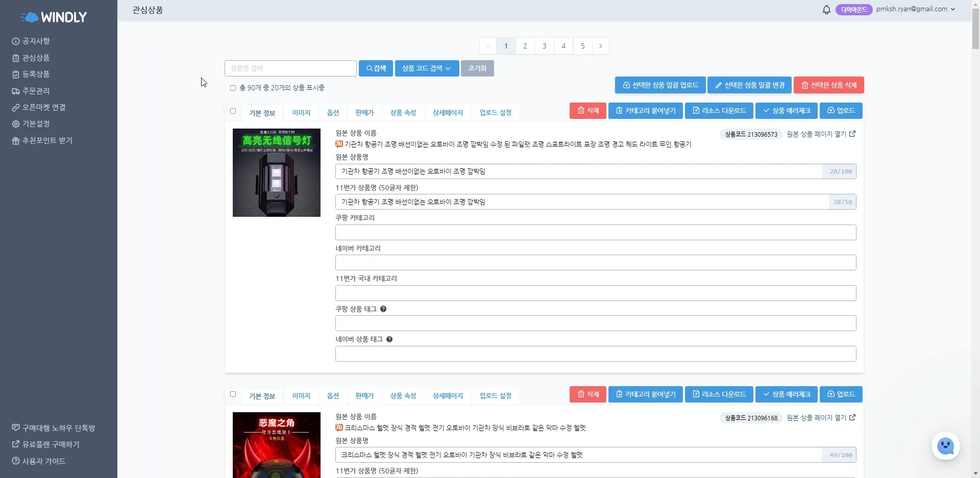This screenshot has width=980, height=478.
Task: Click the first product's signal light thumbnail
Action: tap(277, 172)
